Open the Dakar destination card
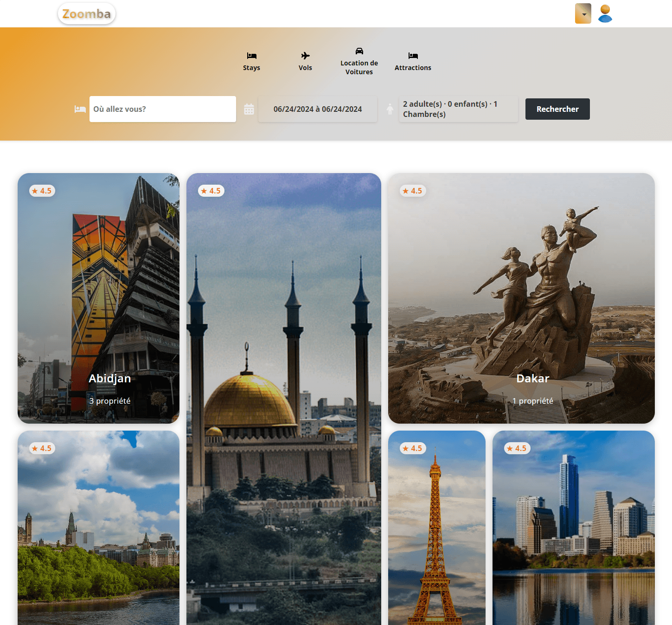Viewport: 672px width, 625px height. click(x=521, y=298)
